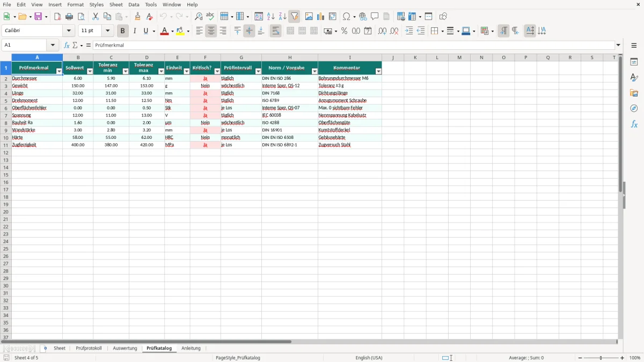Open the Data menu
The width and height of the screenshot is (644, 362).
pos(134,4)
